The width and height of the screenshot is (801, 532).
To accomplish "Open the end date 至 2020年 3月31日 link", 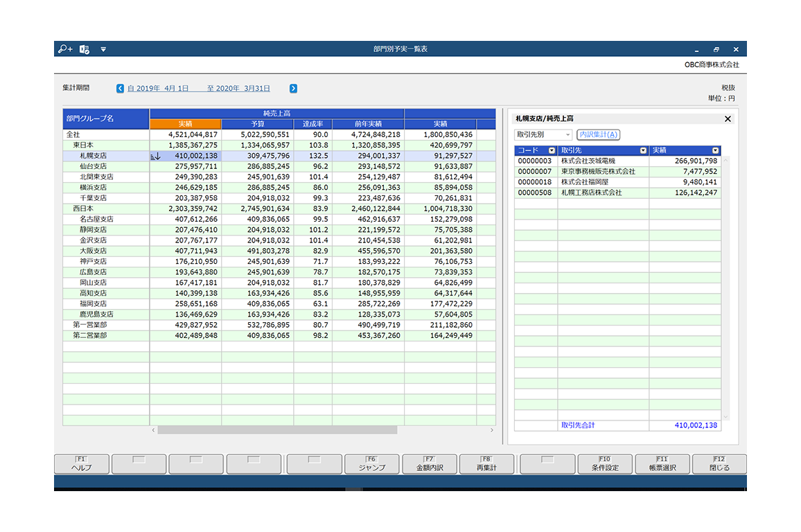I will tap(238, 89).
